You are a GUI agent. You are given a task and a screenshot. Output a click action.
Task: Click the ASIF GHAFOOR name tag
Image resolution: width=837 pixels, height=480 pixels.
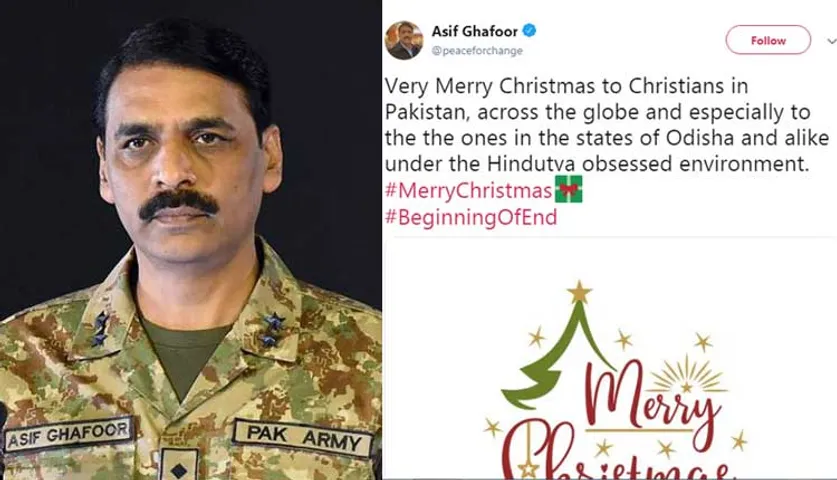[68, 435]
